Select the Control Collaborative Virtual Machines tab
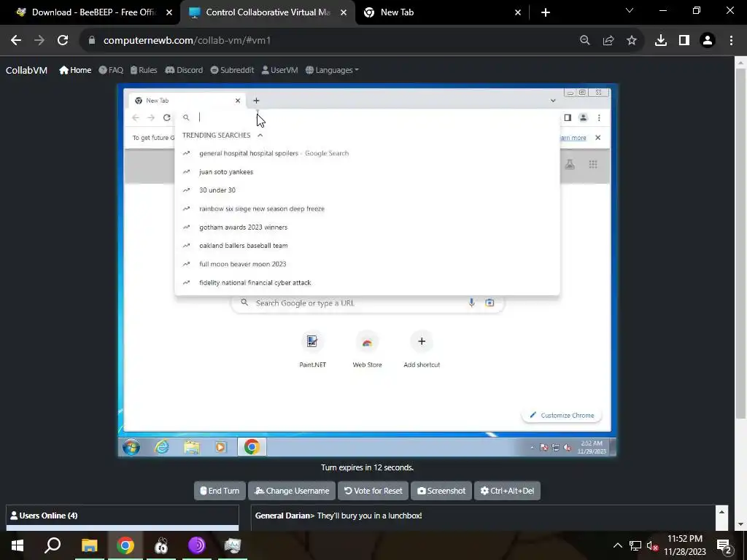Screen dimensions: 747x560 [268, 12]
